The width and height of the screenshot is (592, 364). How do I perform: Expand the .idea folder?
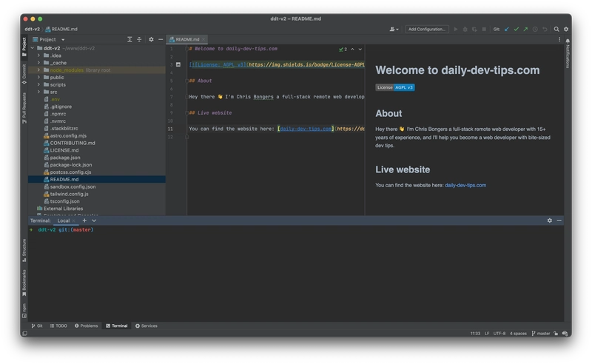[38, 55]
